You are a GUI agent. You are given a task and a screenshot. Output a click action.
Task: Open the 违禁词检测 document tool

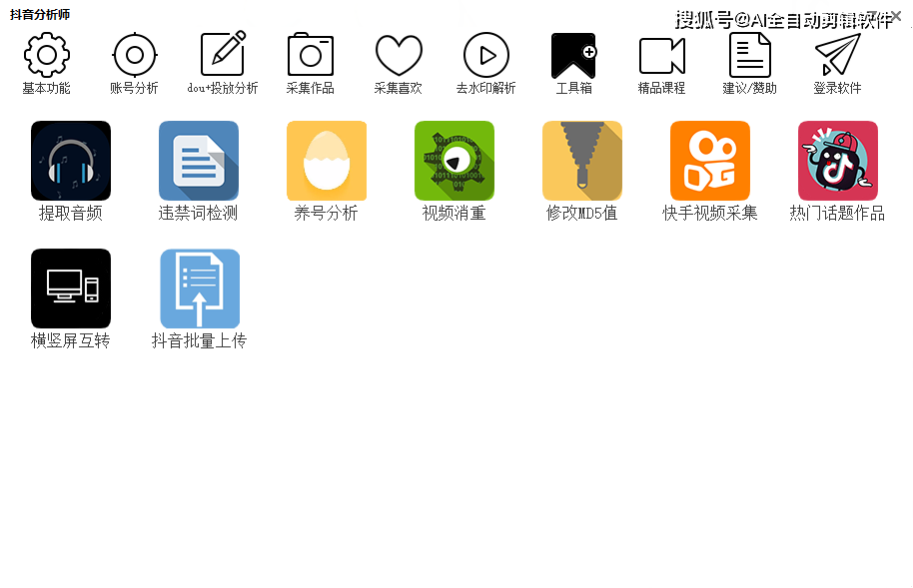click(199, 171)
